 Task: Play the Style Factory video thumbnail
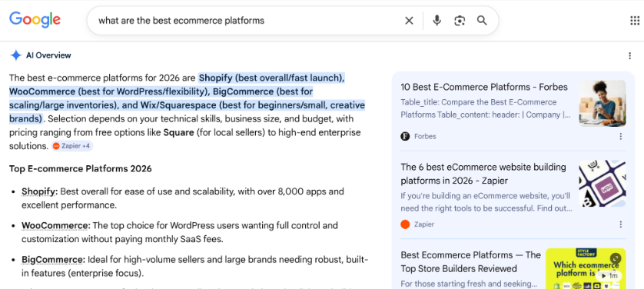pyautogui.click(x=586, y=268)
